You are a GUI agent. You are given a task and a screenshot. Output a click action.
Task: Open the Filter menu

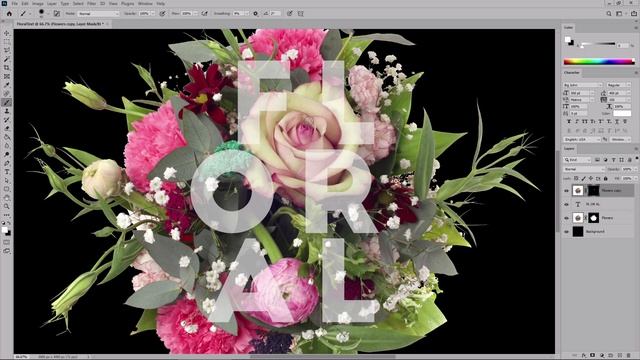point(91,3)
